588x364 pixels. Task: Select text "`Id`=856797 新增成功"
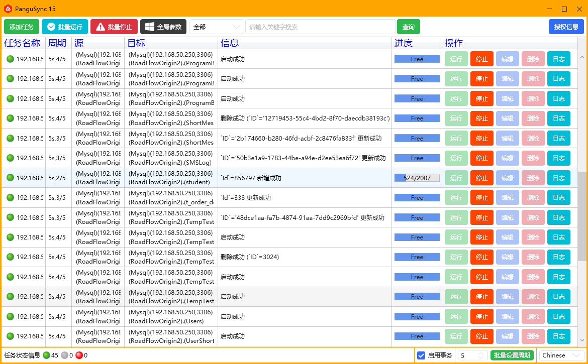pyautogui.click(x=251, y=178)
